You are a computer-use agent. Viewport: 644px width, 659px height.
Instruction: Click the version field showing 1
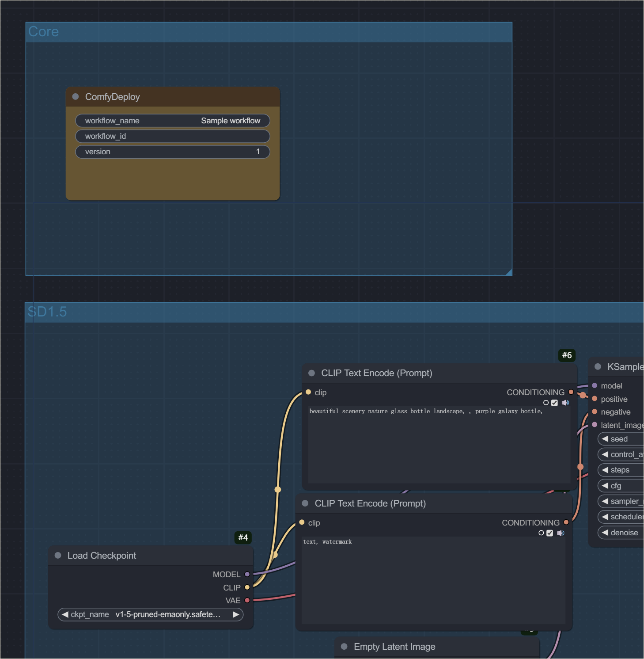pyautogui.click(x=173, y=152)
